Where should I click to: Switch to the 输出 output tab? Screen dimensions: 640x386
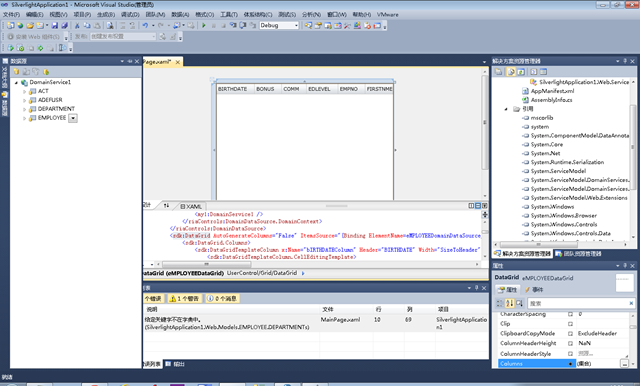[x=176, y=364]
